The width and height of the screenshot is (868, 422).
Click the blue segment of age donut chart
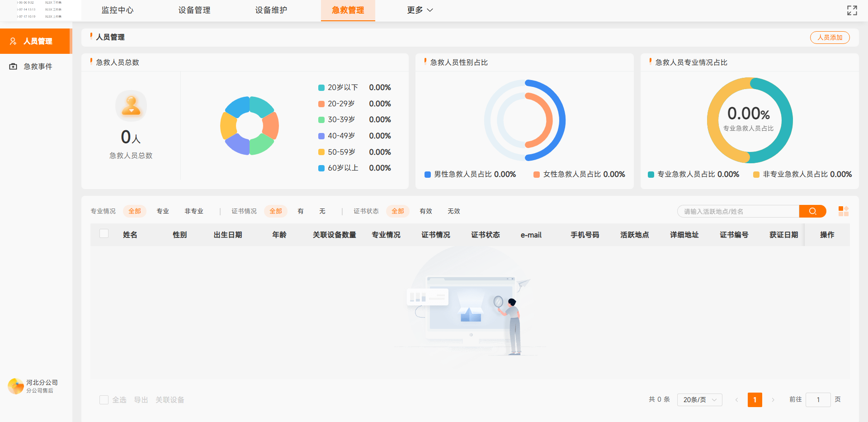[x=238, y=107]
